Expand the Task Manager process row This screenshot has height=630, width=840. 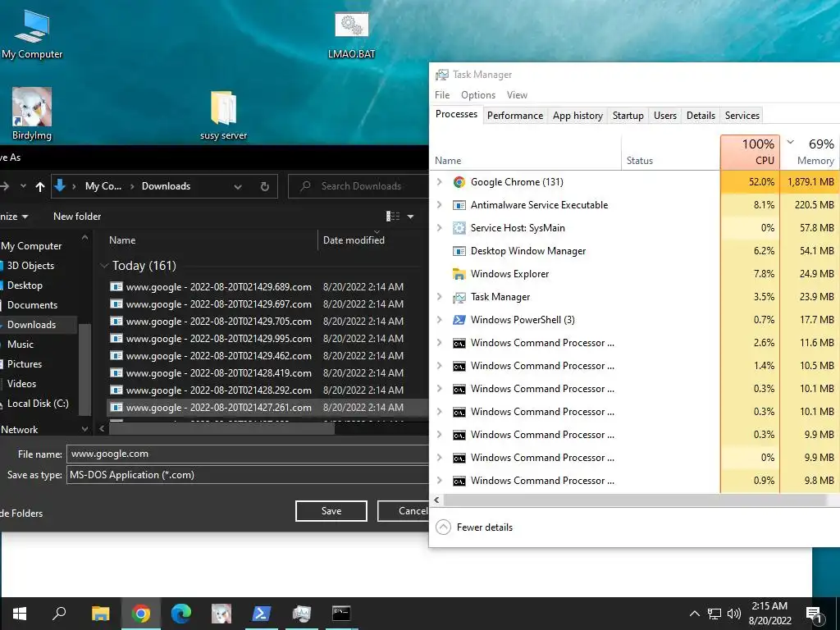pos(440,297)
